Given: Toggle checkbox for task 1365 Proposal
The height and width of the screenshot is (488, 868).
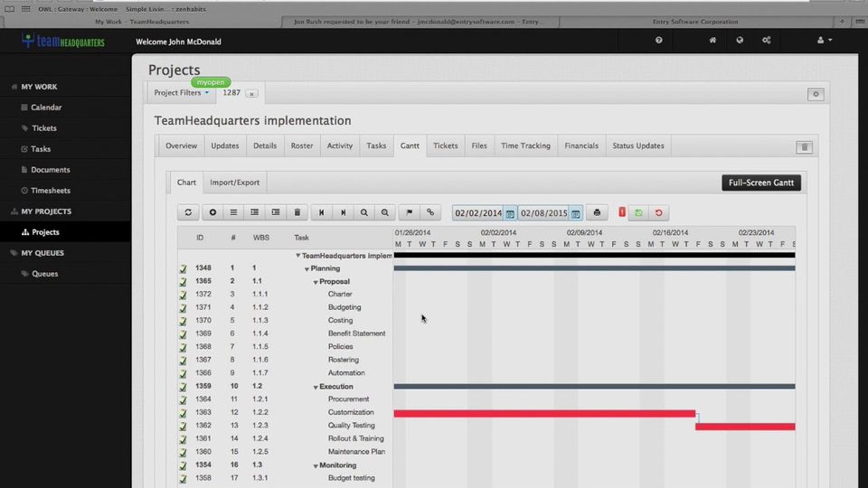Looking at the screenshot, I should [x=184, y=282].
